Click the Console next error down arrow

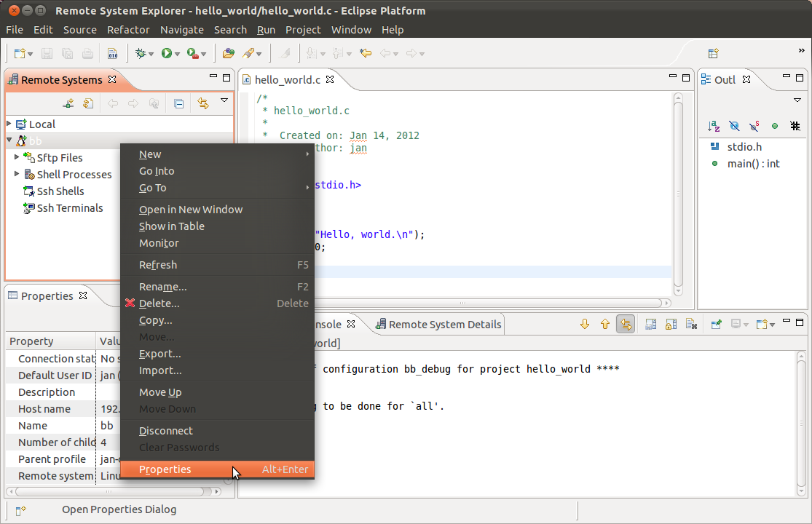585,325
